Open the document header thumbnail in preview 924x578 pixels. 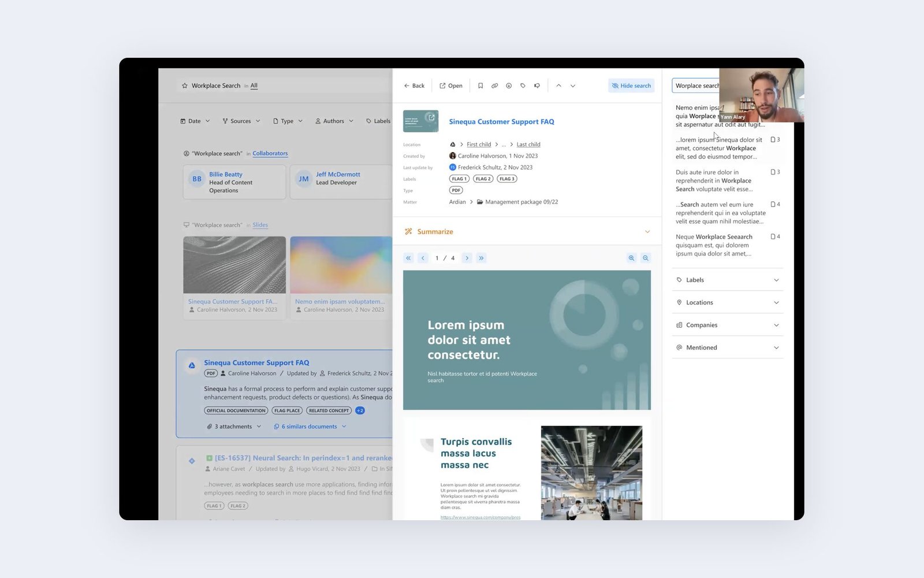[x=420, y=121]
